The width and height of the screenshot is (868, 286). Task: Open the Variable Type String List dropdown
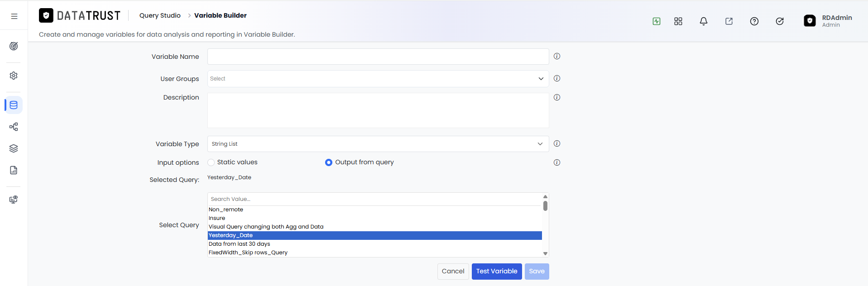point(378,144)
